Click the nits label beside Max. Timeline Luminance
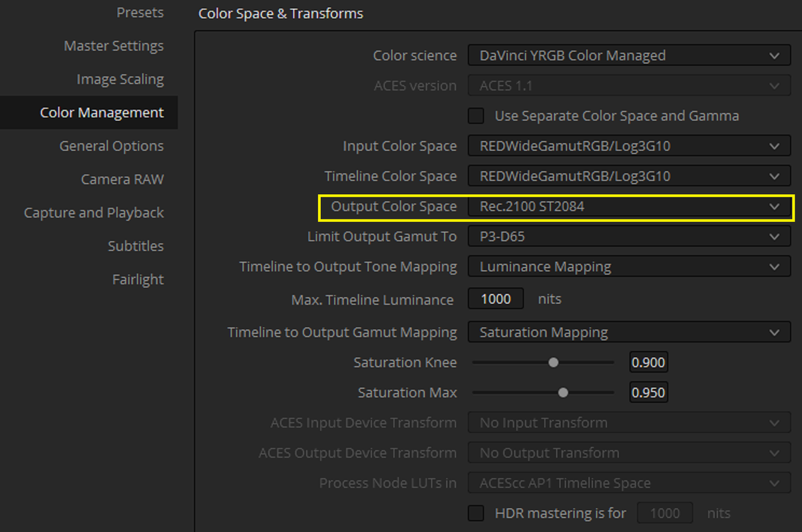The width and height of the screenshot is (802, 532). pos(550,299)
